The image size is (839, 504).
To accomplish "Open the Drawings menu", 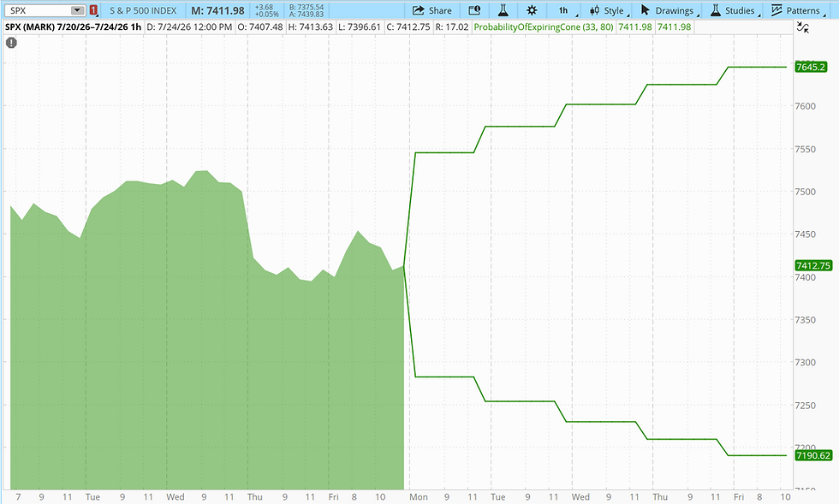I will pyautogui.click(x=669, y=11).
